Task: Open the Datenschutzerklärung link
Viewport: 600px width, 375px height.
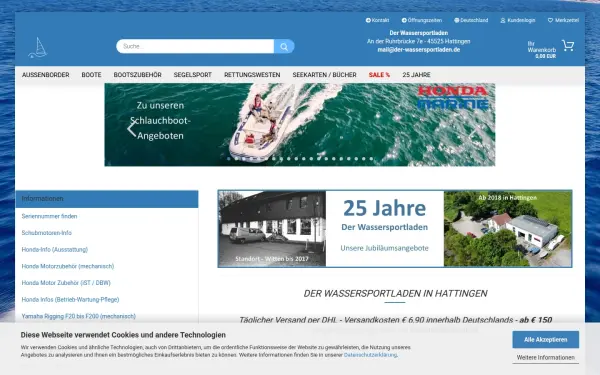Action: point(370,355)
